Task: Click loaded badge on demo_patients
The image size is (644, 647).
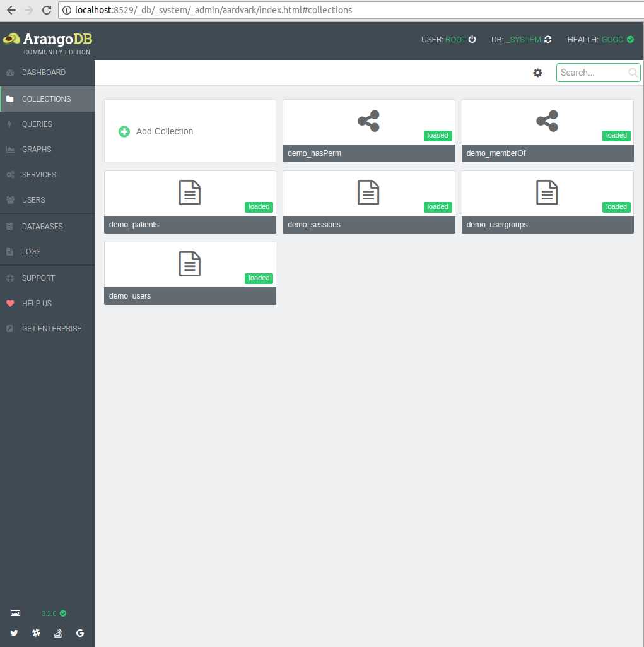Action: (259, 207)
